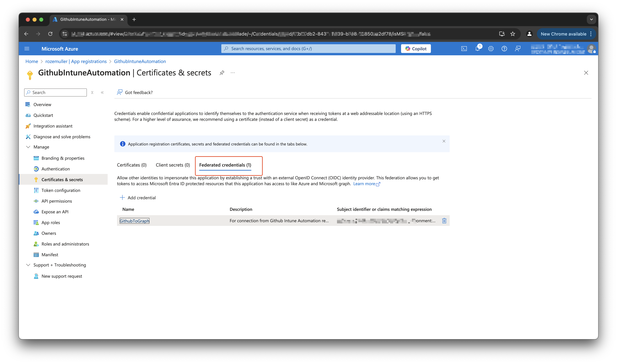Click the install app icon in address bar
Screen dimensions: 617x364
(502, 34)
